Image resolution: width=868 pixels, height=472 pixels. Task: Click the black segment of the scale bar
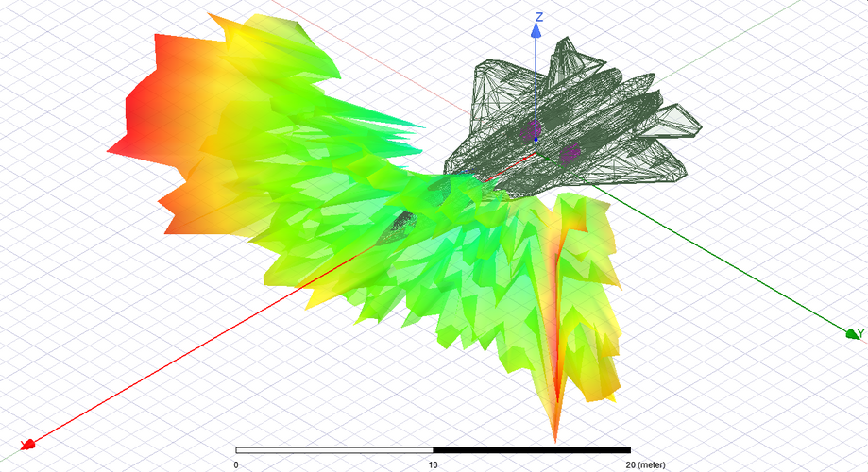click(532, 450)
